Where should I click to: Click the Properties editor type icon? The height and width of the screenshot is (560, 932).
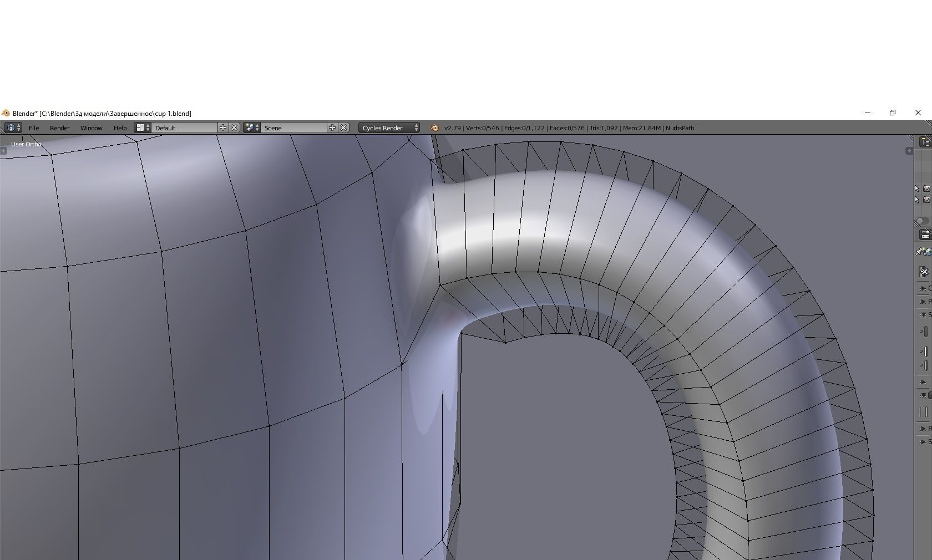[925, 235]
